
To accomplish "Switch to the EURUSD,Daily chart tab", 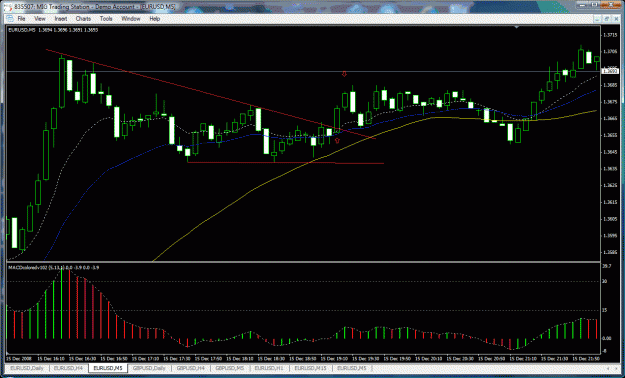I will pyautogui.click(x=27, y=368).
